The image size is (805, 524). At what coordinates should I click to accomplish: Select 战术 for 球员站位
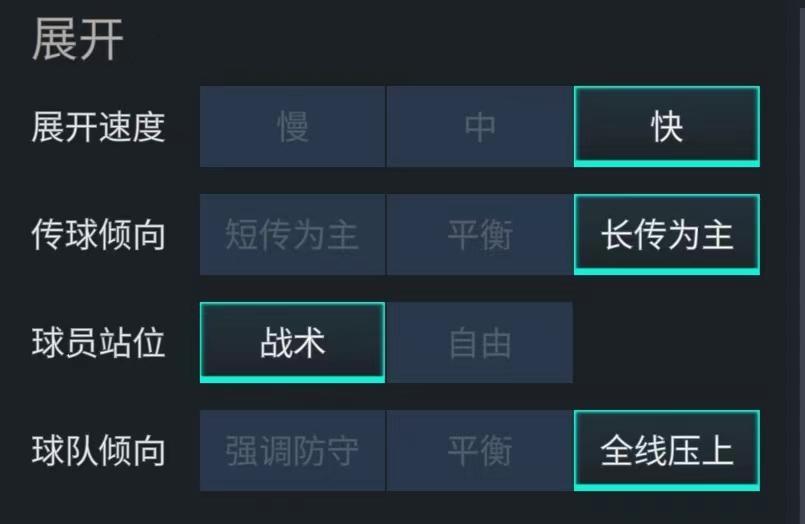coord(292,343)
